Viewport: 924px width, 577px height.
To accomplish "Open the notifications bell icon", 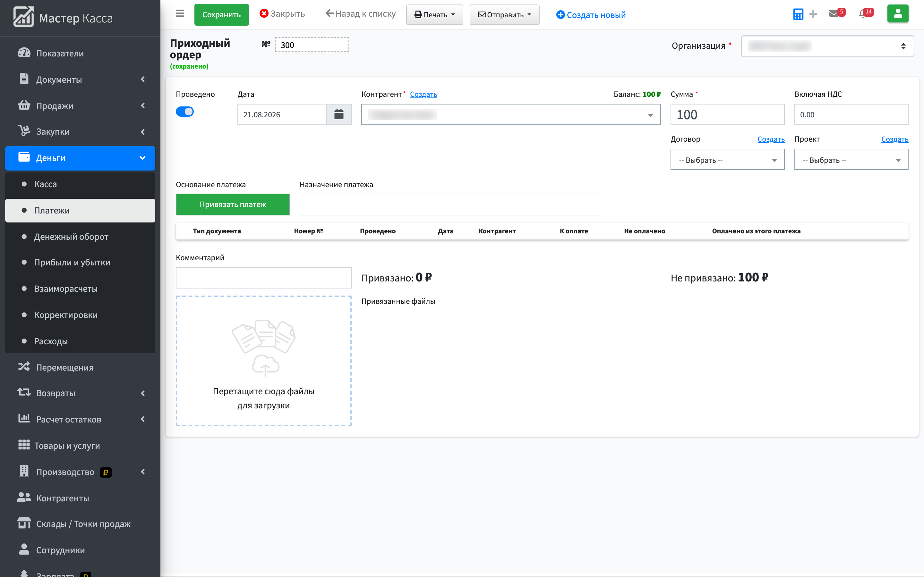I will point(862,14).
